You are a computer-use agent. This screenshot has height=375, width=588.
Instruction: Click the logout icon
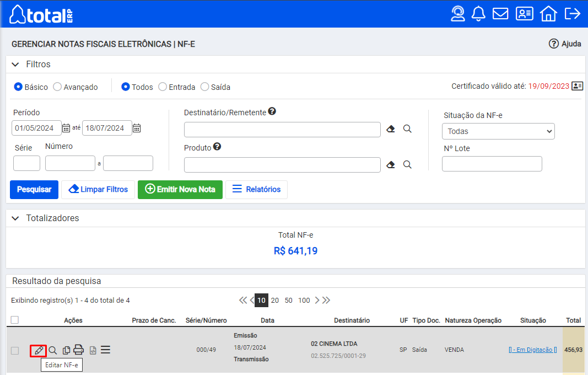click(573, 14)
